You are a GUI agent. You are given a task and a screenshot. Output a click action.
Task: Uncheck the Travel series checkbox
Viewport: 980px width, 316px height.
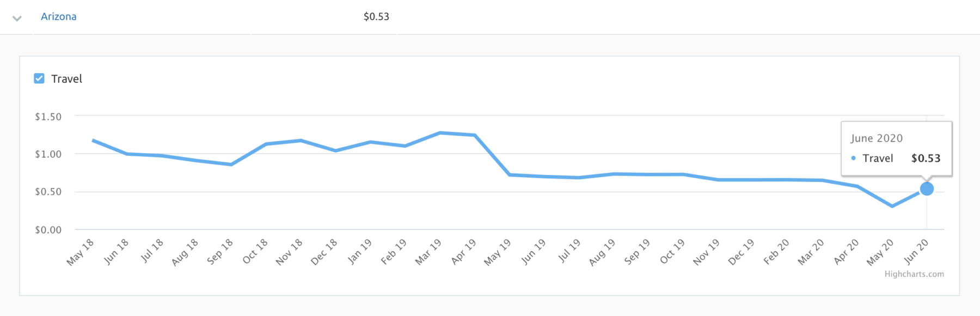tap(39, 78)
